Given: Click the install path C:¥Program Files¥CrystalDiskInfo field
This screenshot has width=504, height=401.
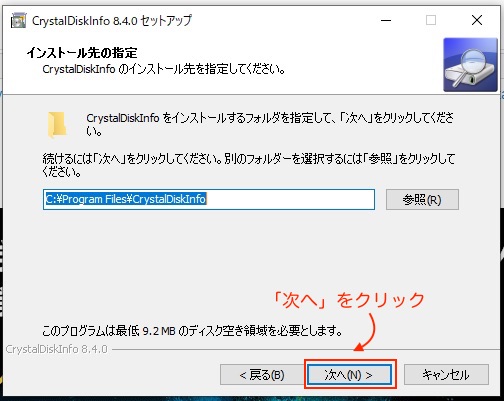Looking at the screenshot, I should (x=209, y=199).
